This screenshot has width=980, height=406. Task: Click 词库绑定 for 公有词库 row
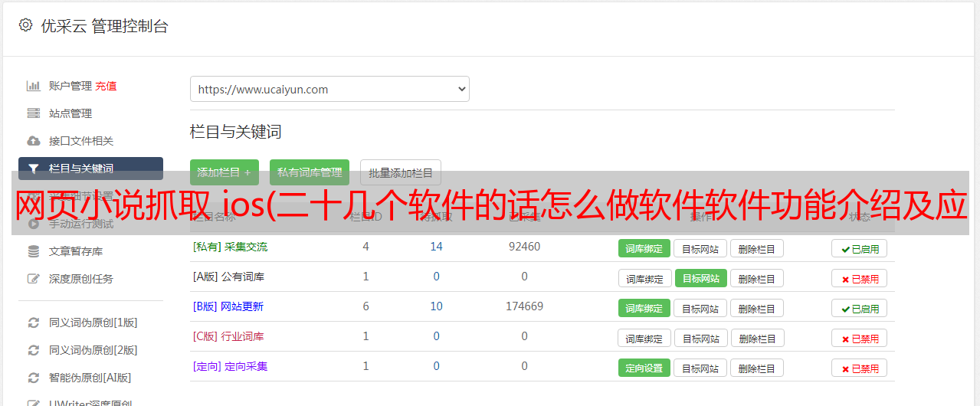coord(645,278)
